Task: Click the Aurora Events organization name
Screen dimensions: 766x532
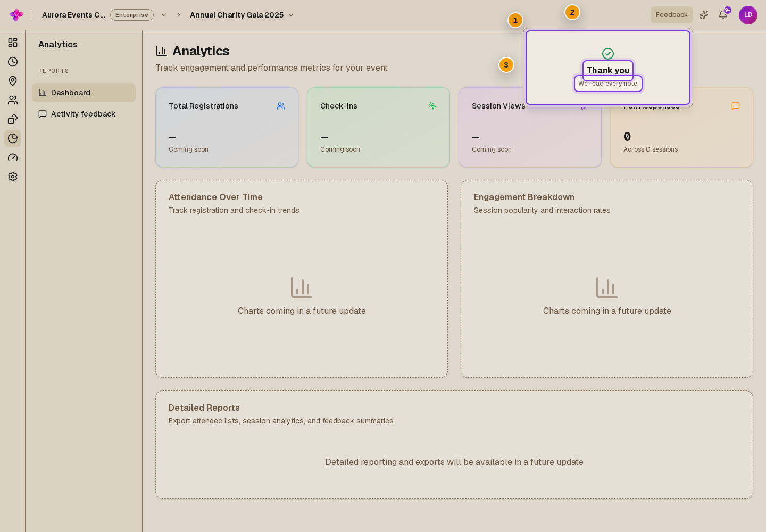Action: coord(73,15)
